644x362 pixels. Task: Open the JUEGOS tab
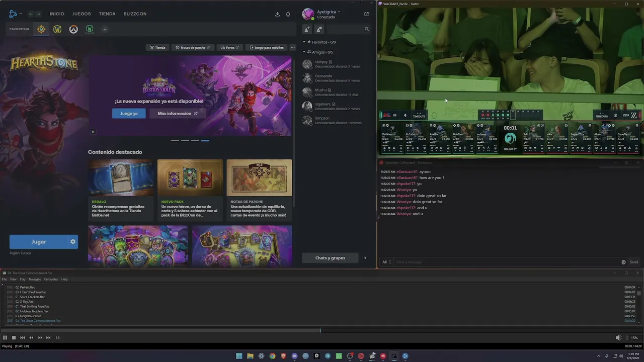click(x=82, y=14)
